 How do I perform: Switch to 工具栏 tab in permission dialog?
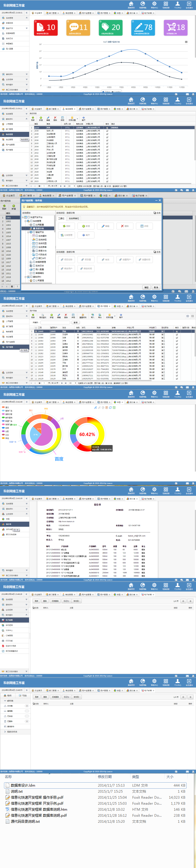click(61, 218)
